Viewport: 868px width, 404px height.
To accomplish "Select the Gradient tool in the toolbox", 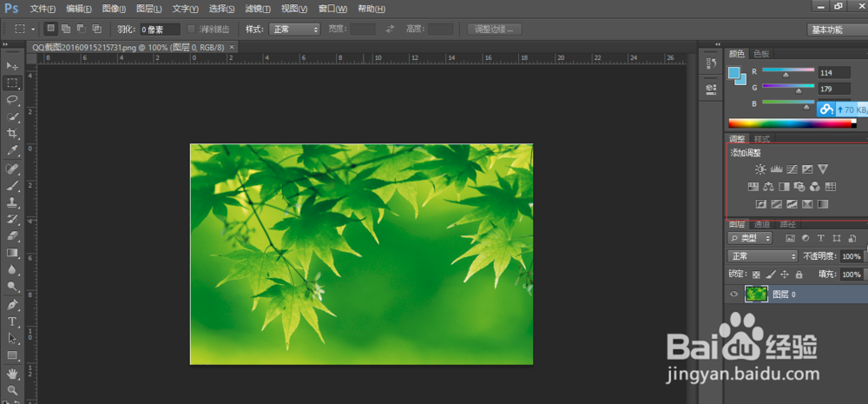I will 12,253.
